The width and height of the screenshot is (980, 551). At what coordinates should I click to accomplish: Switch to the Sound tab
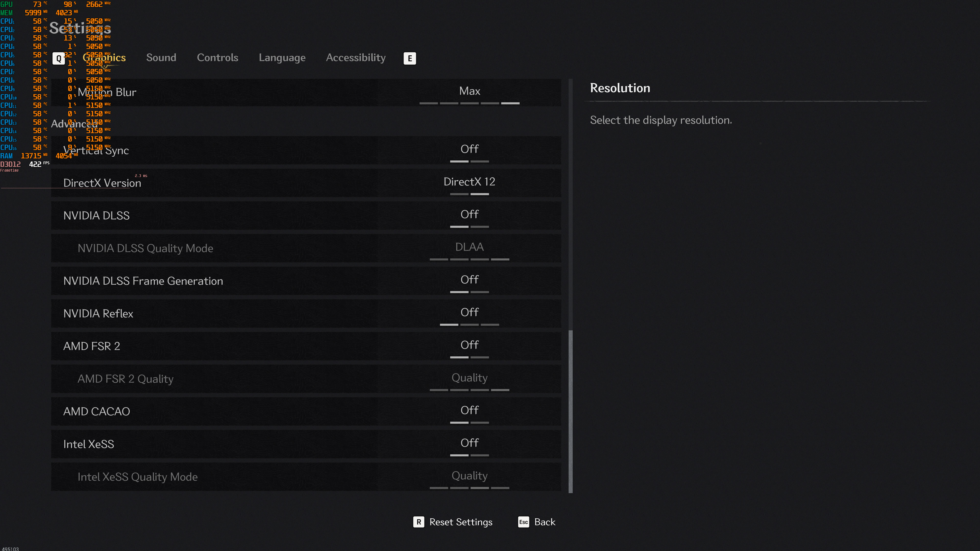pos(161,58)
